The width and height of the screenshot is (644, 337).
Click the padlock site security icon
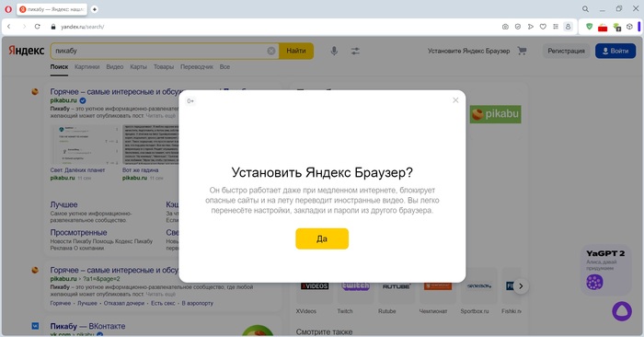point(53,27)
